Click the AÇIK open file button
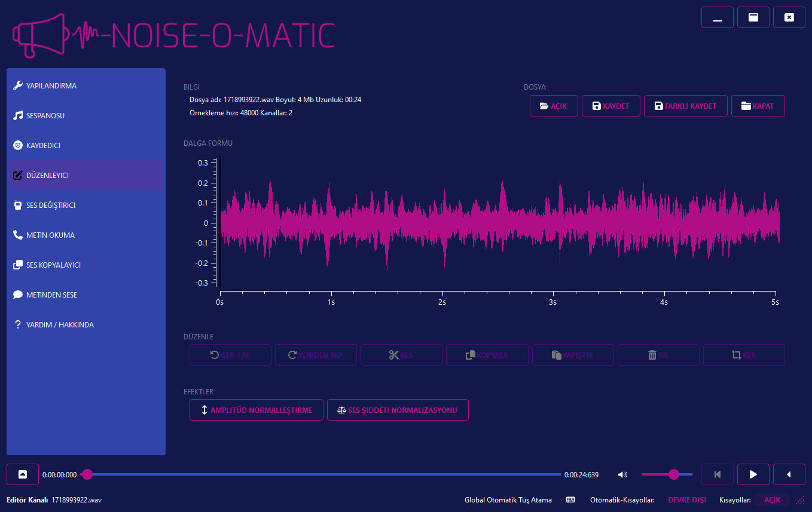The height and width of the screenshot is (512, 812). tap(554, 106)
